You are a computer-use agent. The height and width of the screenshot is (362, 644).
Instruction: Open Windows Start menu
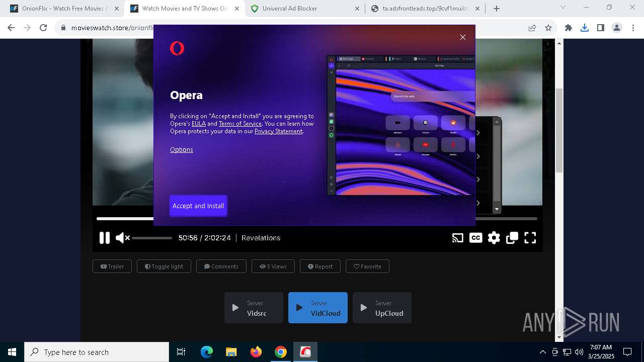[x=12, y=352]
